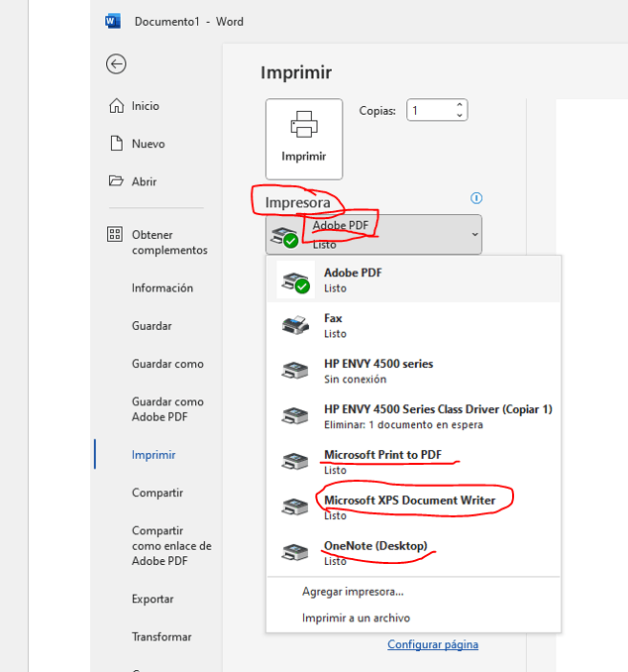
Task: Click the Abrir folder icon
Action: (x=116, y=180)
